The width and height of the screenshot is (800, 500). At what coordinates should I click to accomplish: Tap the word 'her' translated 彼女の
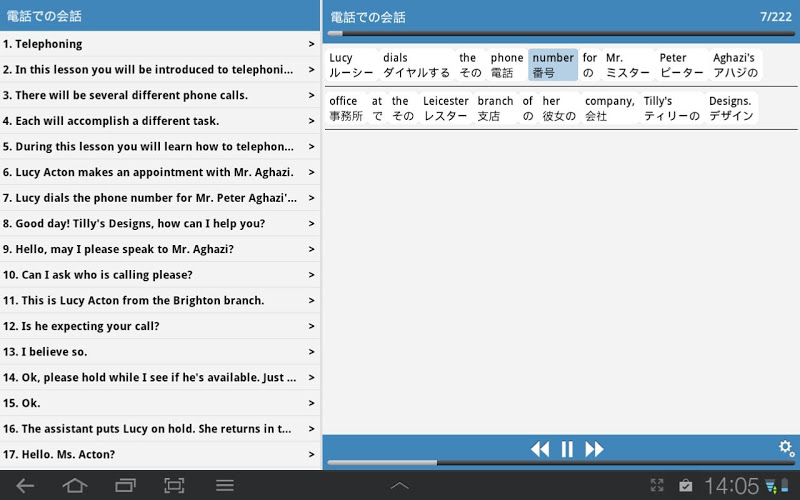(x=559, y=108)
